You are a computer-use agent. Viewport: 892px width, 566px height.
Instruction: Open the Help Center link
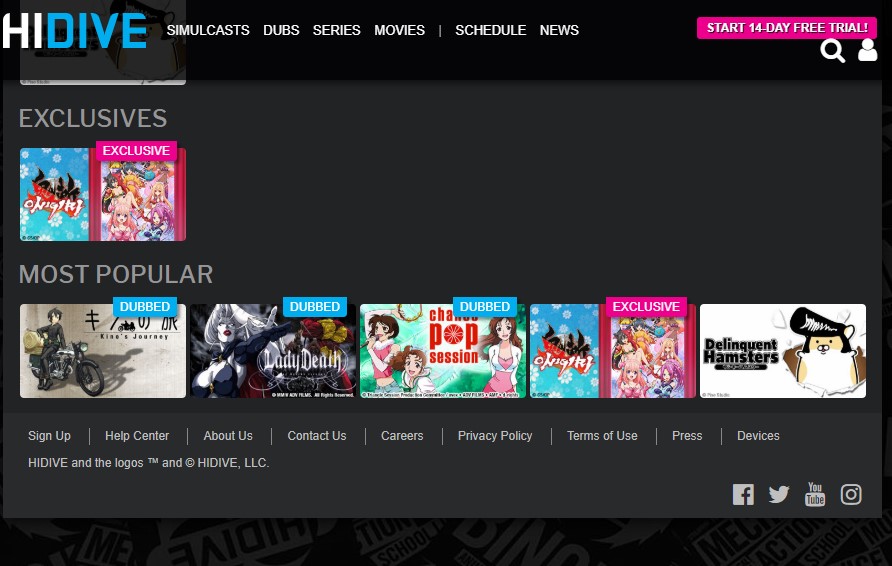coord(137,436)
